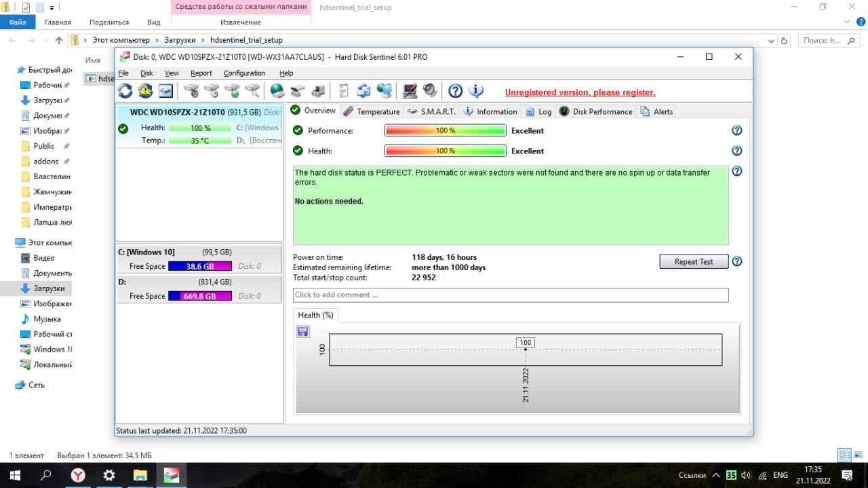Open Hard Disk Sentinel from the taskbar

(172, 475)
